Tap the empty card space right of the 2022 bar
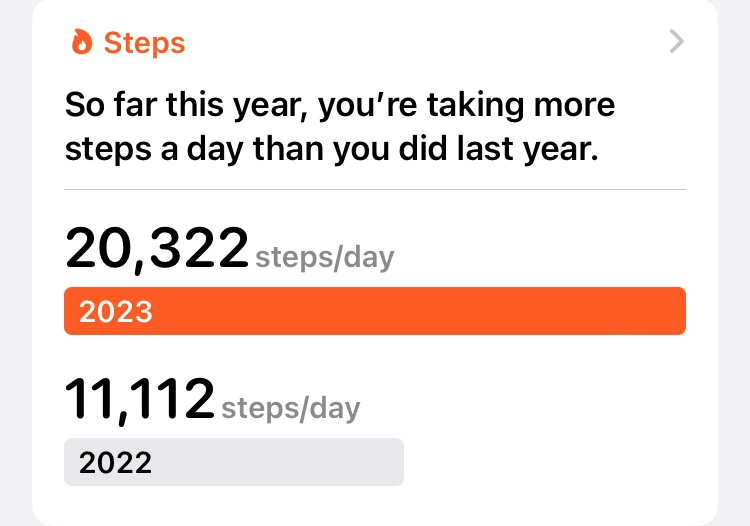Image resolution: width=750 pixels, height=526 pixels. click(x=550, y=462)
